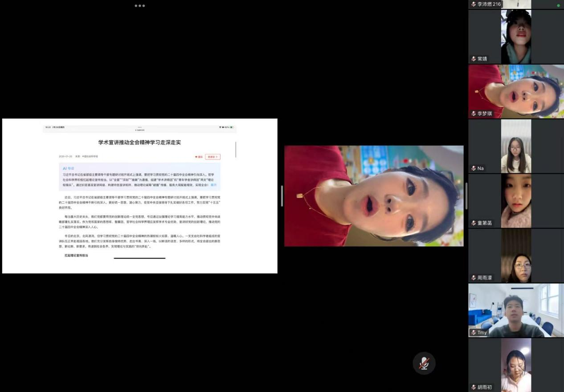Click red speaker icon in article header
The width and height of the screenshot is (564, 392).
196,157
